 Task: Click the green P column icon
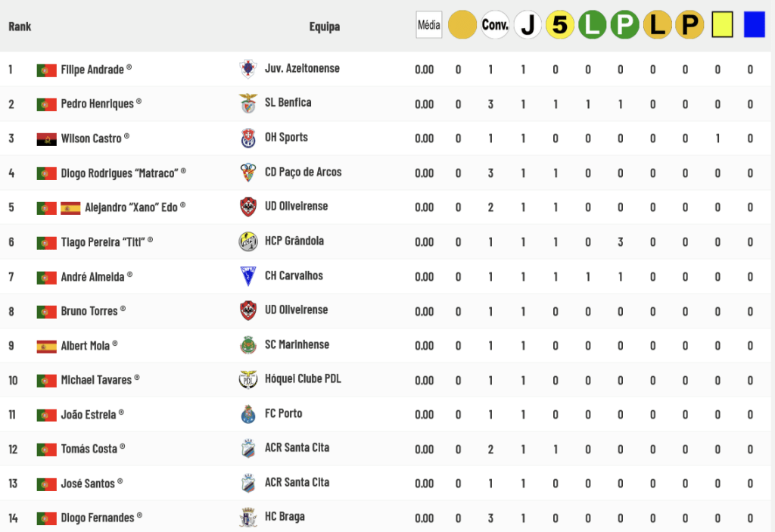click(624, 25)
